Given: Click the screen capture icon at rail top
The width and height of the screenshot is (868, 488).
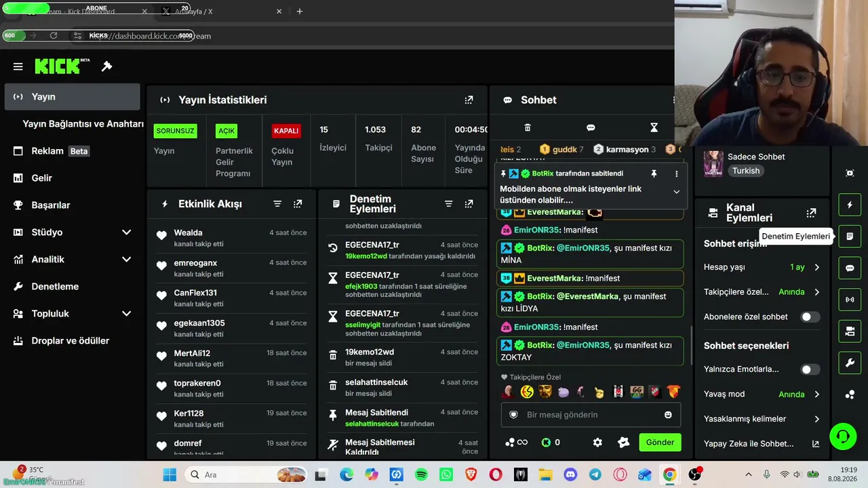Looking at the screenshot, I should (x=850, y=173).
